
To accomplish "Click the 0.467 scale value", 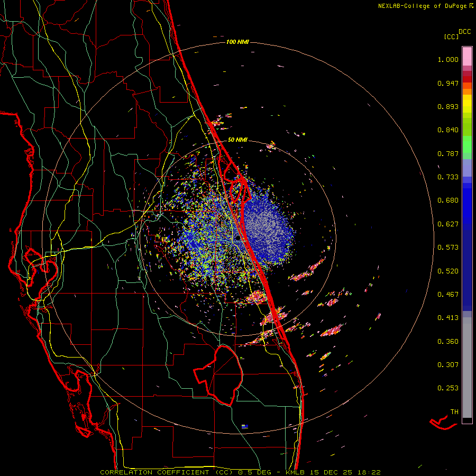I will (x=448, y=295).
